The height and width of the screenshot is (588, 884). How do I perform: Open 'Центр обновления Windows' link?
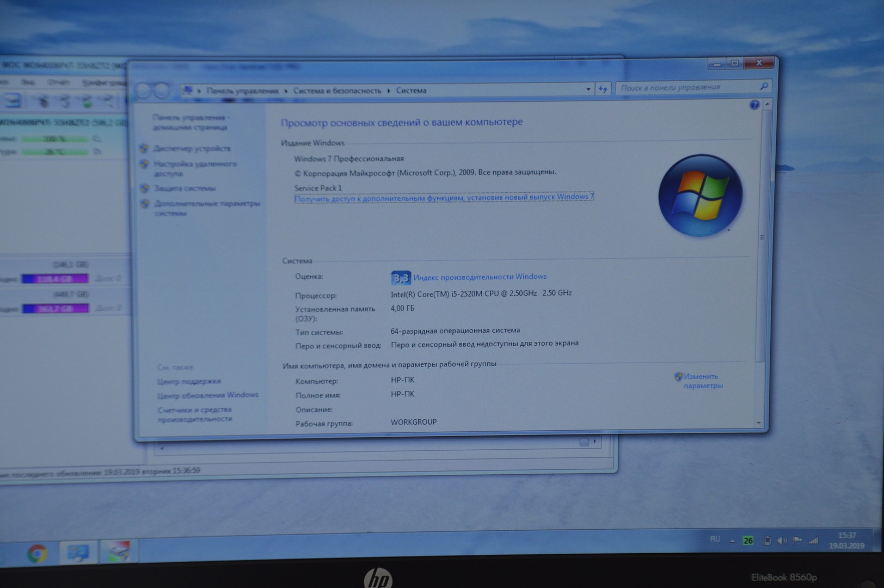[x=208, y=395]
